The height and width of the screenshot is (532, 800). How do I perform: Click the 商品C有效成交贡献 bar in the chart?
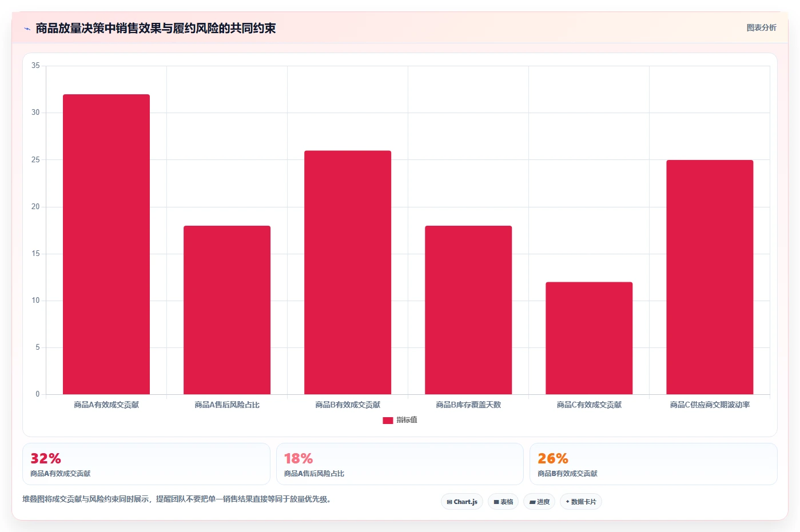(589, 338)
